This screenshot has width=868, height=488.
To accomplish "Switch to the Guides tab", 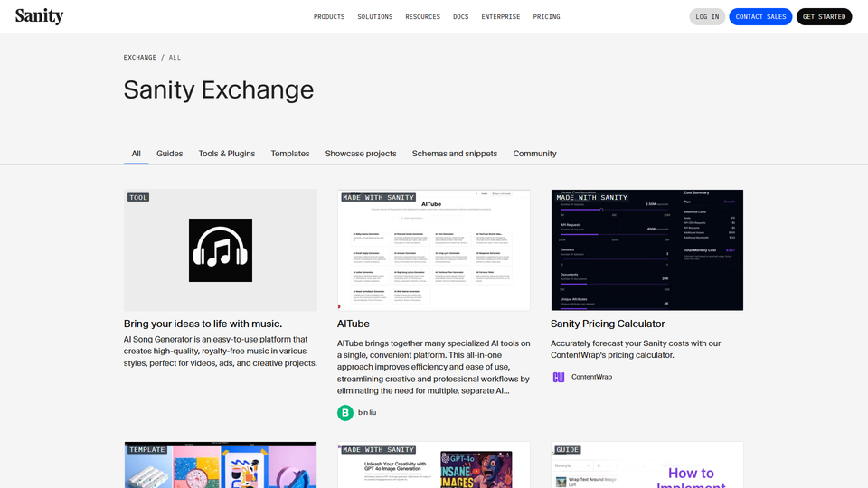I will click(x=169, y=154).
